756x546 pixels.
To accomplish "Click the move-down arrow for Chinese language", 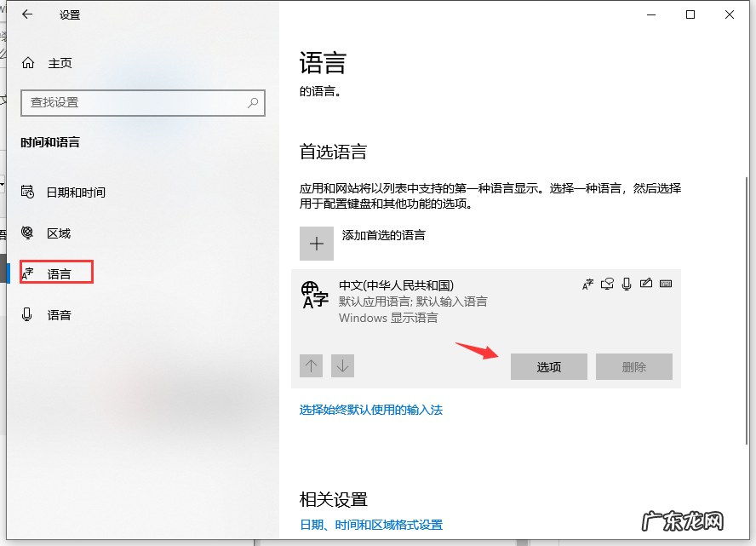I will [342, 365].
